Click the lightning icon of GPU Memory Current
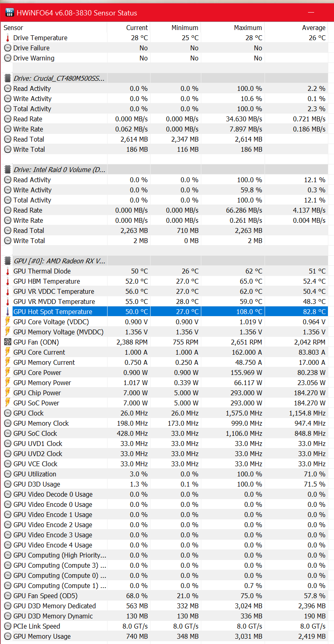Screen dimensions: 334x644 click(x=8, y=362)
